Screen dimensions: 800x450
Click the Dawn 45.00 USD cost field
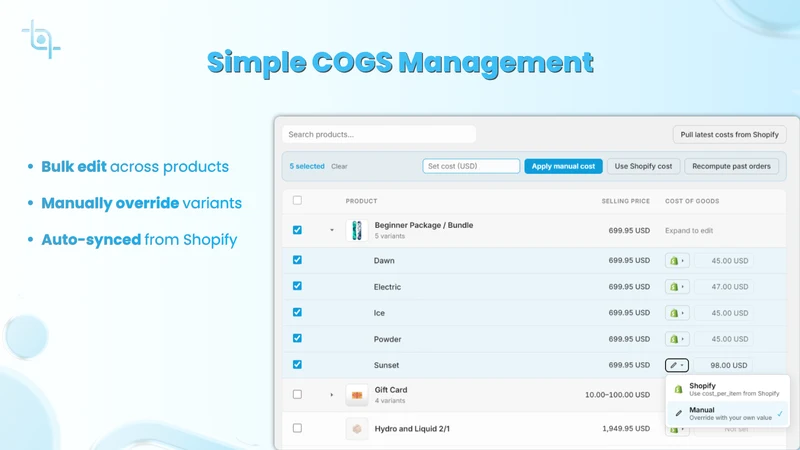(x=723, y=261)
